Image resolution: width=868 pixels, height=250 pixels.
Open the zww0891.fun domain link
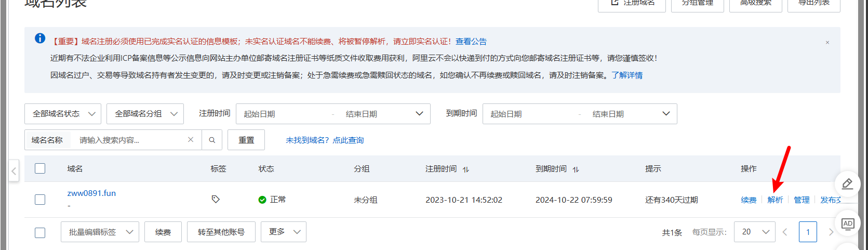[x=91, y=193]
